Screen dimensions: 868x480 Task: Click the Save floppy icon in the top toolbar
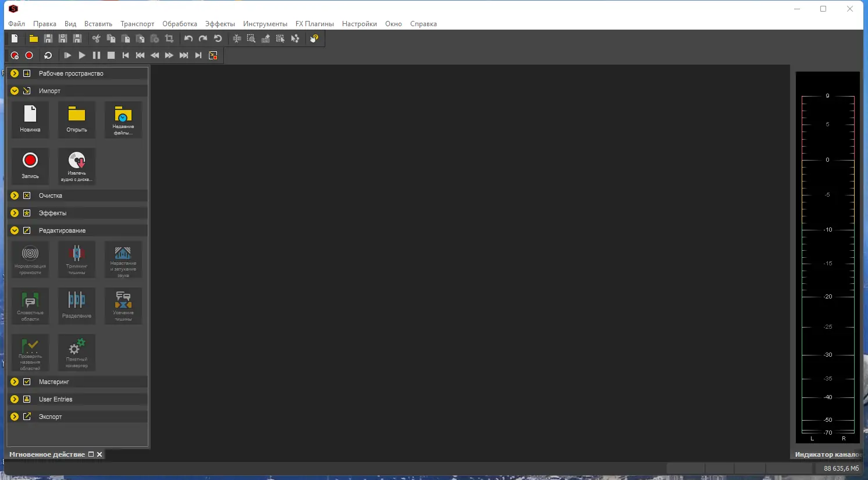click(48, 38)
